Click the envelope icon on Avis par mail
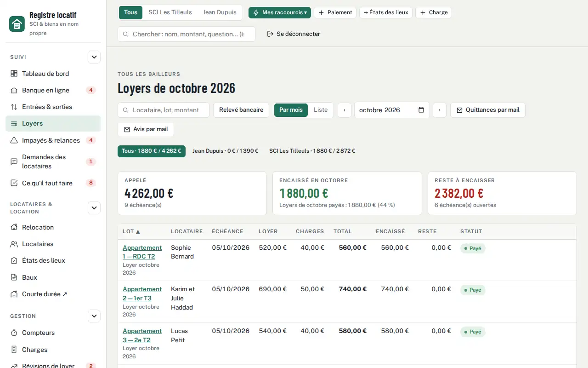 pos(127,129)
